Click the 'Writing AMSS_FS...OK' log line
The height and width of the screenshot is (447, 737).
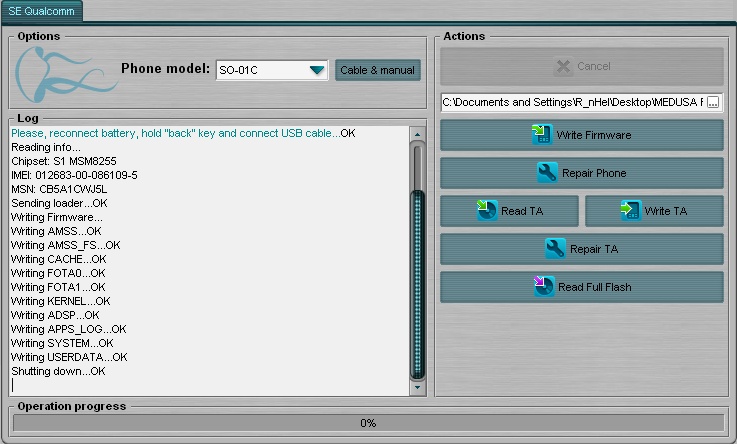pos(66,245)
